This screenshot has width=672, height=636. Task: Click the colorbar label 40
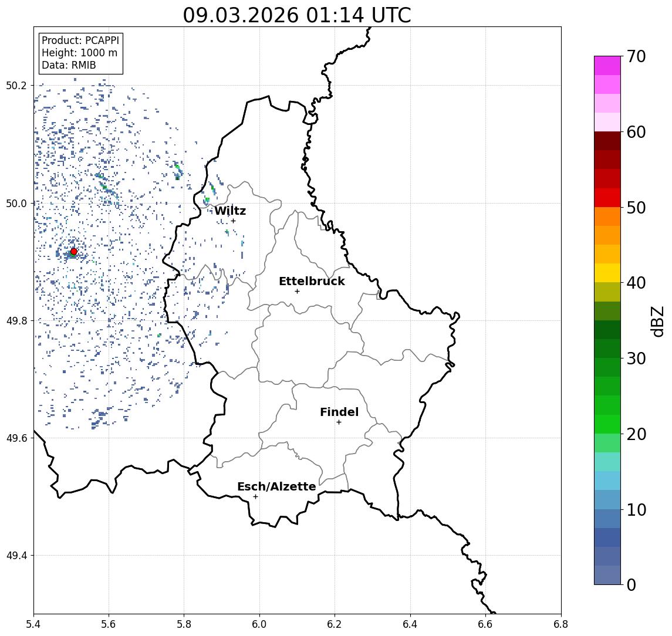point(636,283)
